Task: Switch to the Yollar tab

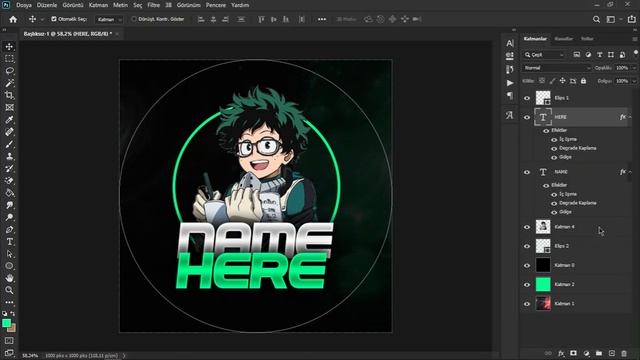Action: coord(587,39)
